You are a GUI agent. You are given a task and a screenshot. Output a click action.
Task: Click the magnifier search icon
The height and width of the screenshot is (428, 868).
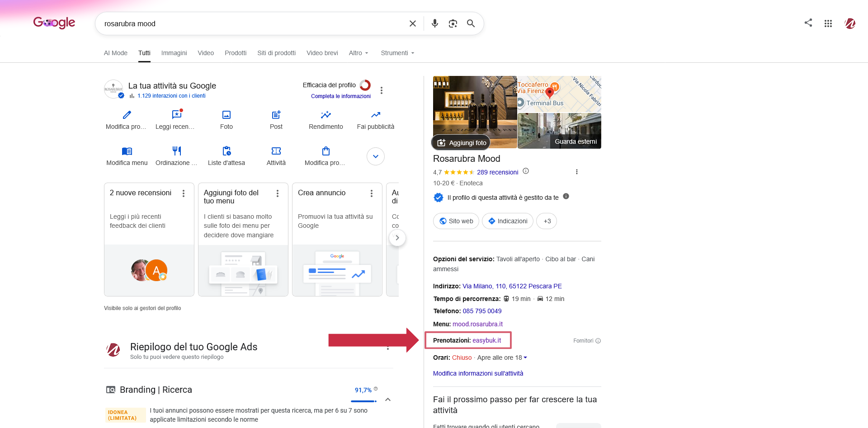471,24
